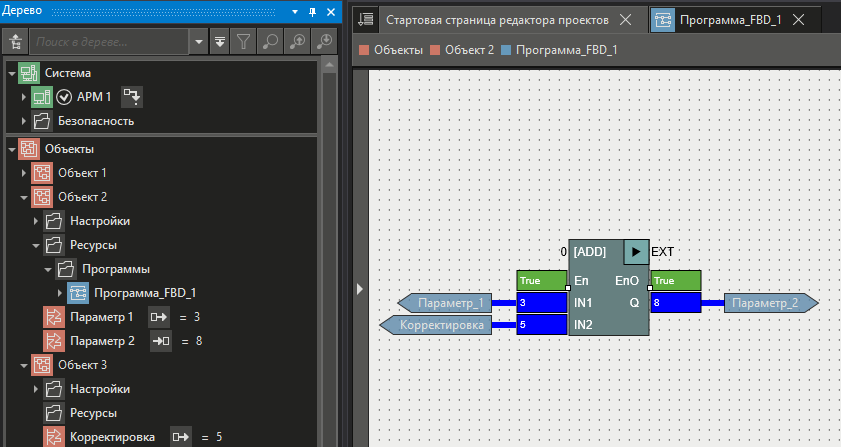Click the green En True value
Viewport: 841px width, 447px height.
pyautogui.click(x=542, y=281)
